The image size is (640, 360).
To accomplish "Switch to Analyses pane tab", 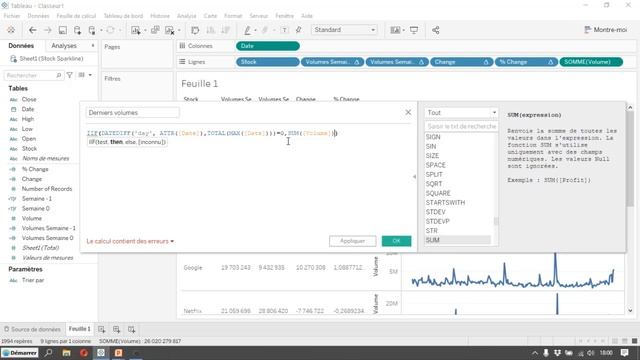I will click(64, 46).
